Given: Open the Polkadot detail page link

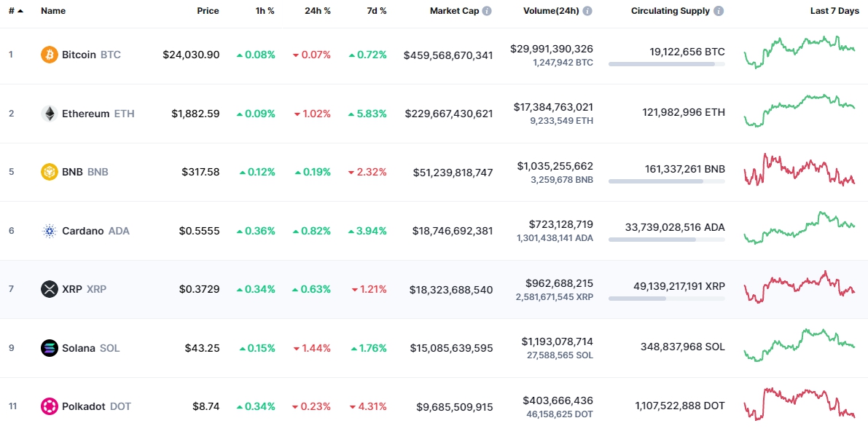Looking at the screenshot, I should [96, 406].
